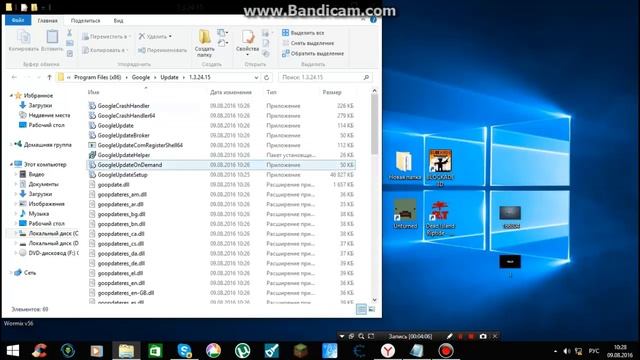
Task: Select the GoogleUpdateBroker file
Action: (119, 135)
